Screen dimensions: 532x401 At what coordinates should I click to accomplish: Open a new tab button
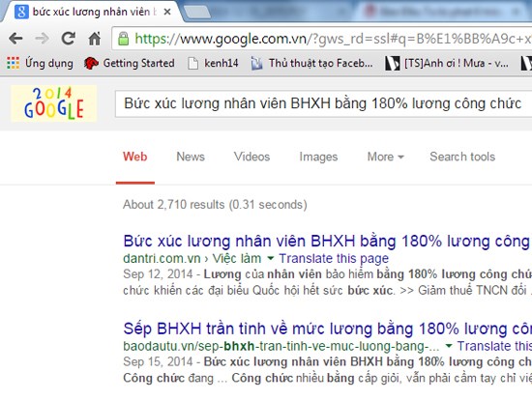(197, 13)
